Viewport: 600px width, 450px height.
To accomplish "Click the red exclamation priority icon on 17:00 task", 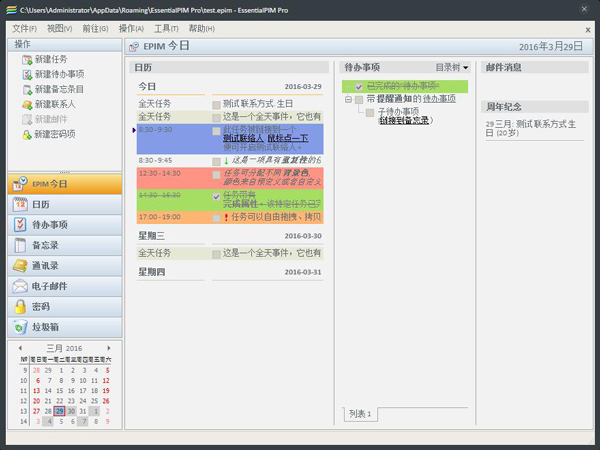I will click(226, 217).
